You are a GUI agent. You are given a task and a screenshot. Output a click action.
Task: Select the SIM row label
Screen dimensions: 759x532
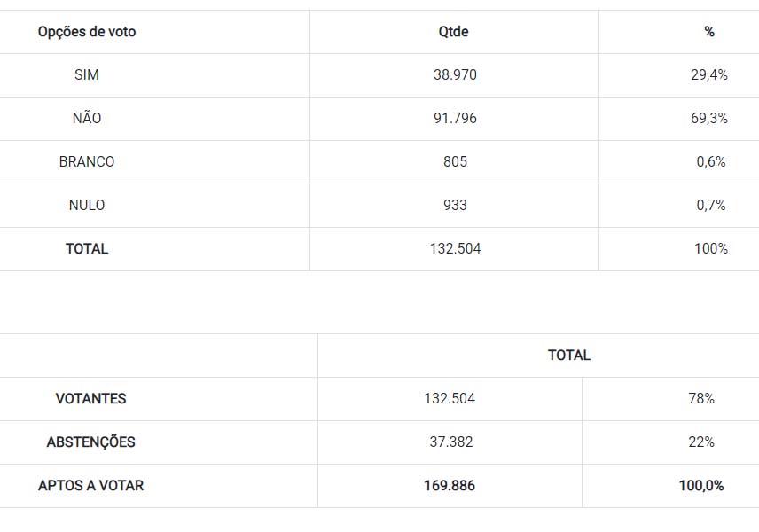(x=87, y=75)
